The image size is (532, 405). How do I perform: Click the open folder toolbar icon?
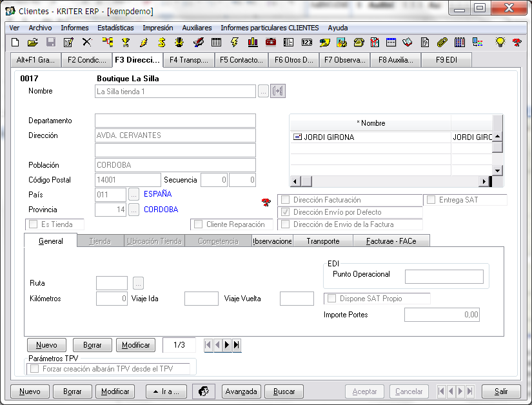(33, 43)
